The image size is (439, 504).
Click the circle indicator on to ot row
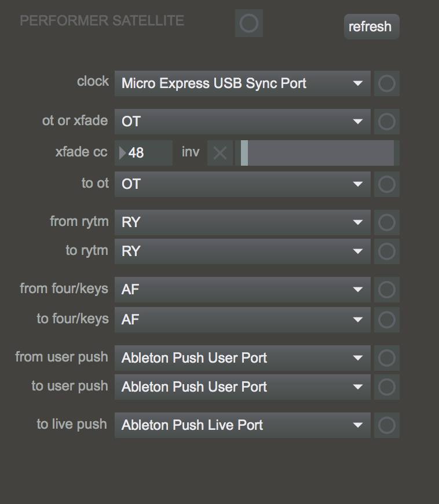(386, 184)
